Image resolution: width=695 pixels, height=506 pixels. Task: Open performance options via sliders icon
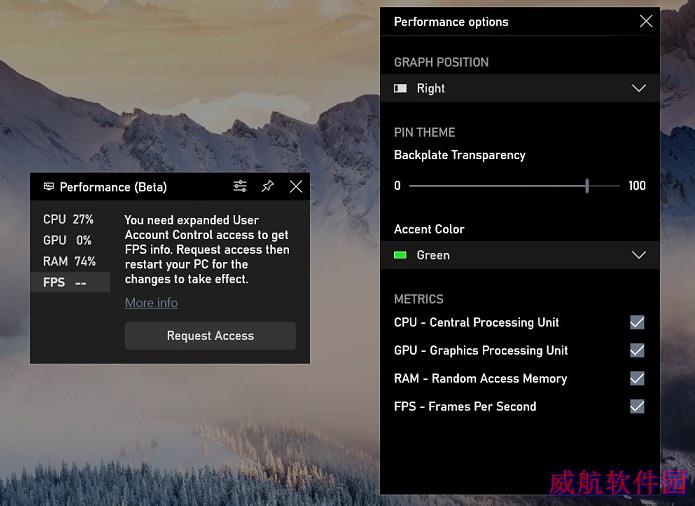point(240,186)
